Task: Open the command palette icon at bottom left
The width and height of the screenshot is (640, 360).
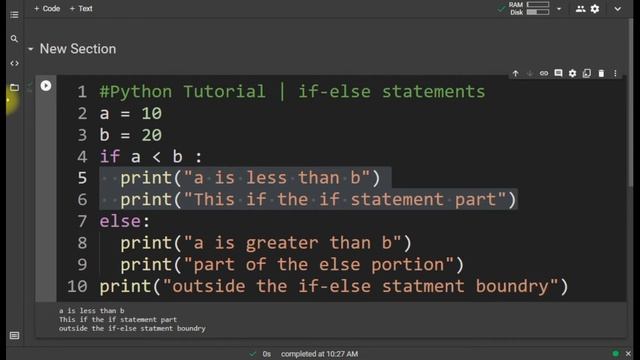Action: click(x=14, y=336)
